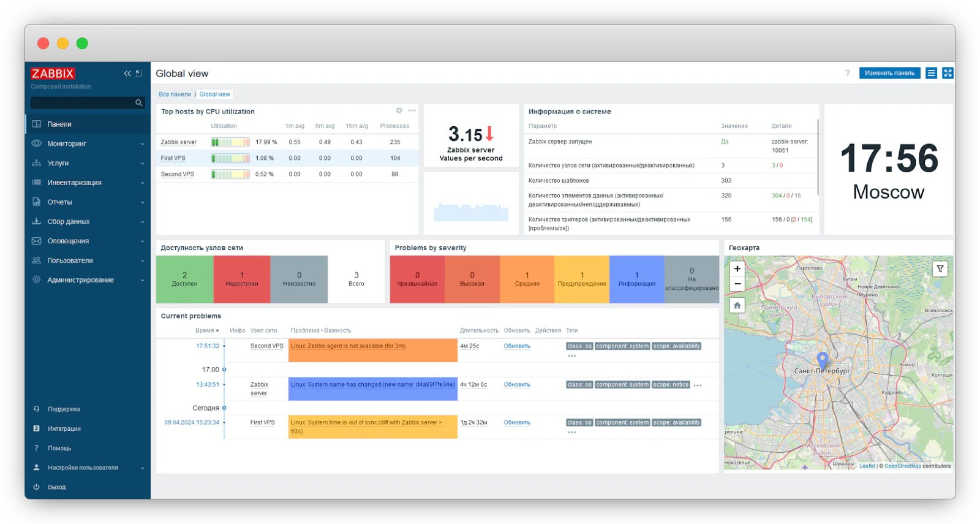Expand the Мониторинг menu section
This screenshot has height=524, width=980.
[88, 143]
